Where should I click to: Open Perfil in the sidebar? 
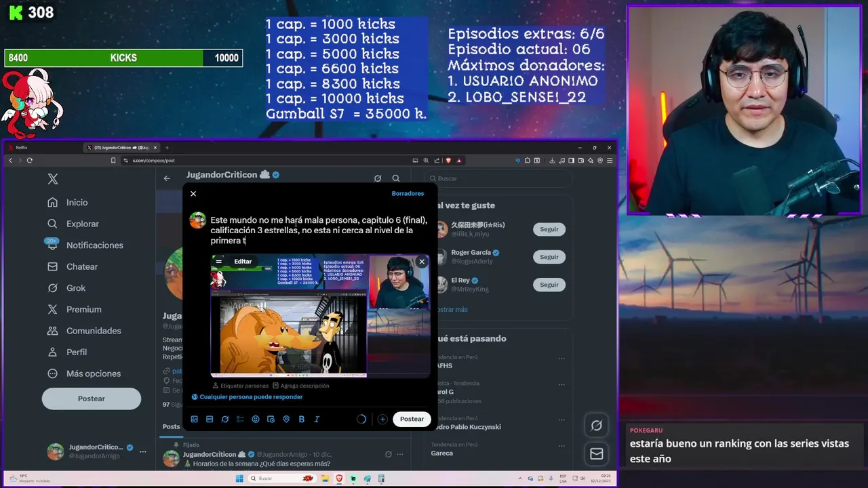[67, 352]
